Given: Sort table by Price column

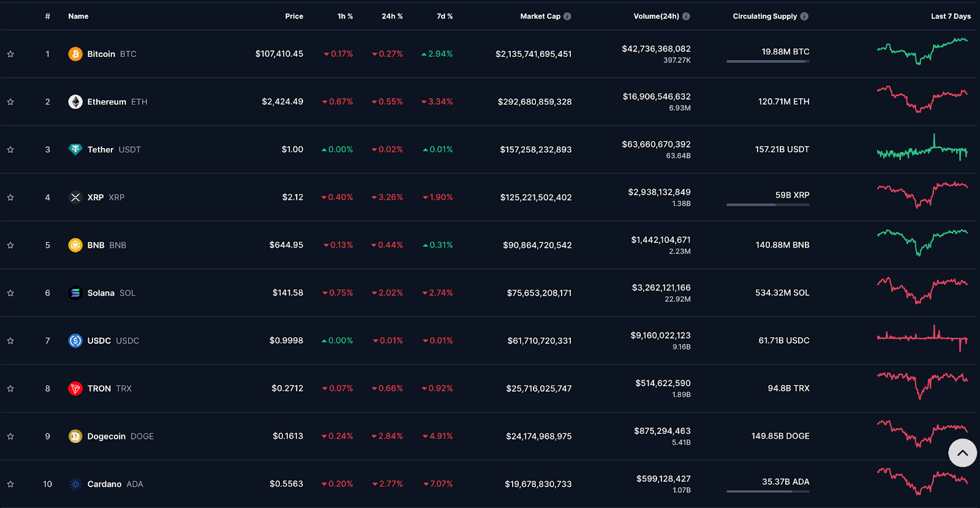Looking at the screenshot, I should pos(294,17).
